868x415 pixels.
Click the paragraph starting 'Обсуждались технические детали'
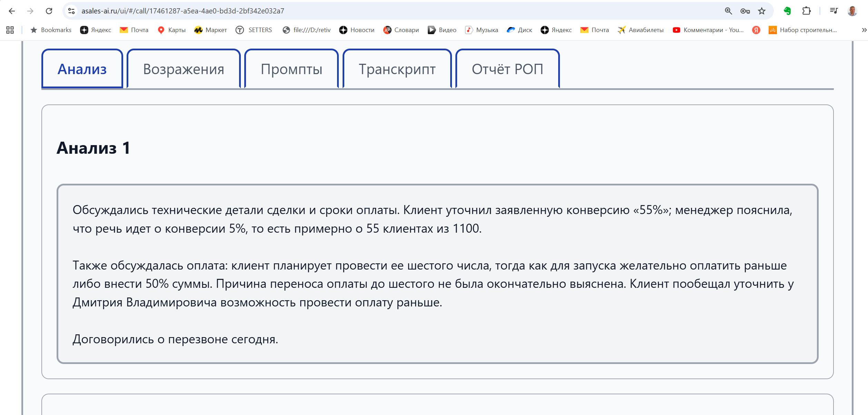(433, 219)
